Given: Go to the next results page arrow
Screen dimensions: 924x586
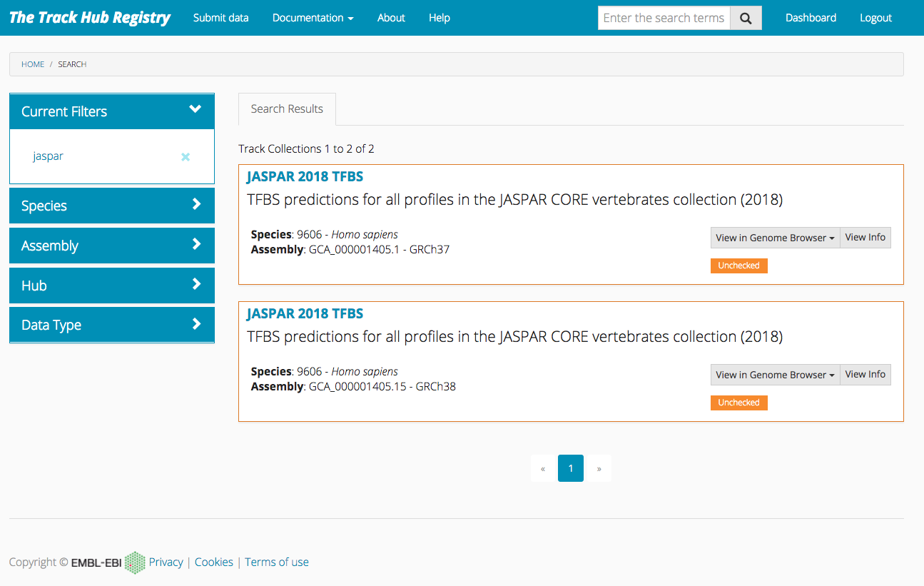Looking at the screenshot, I should [x=599, y=469].
